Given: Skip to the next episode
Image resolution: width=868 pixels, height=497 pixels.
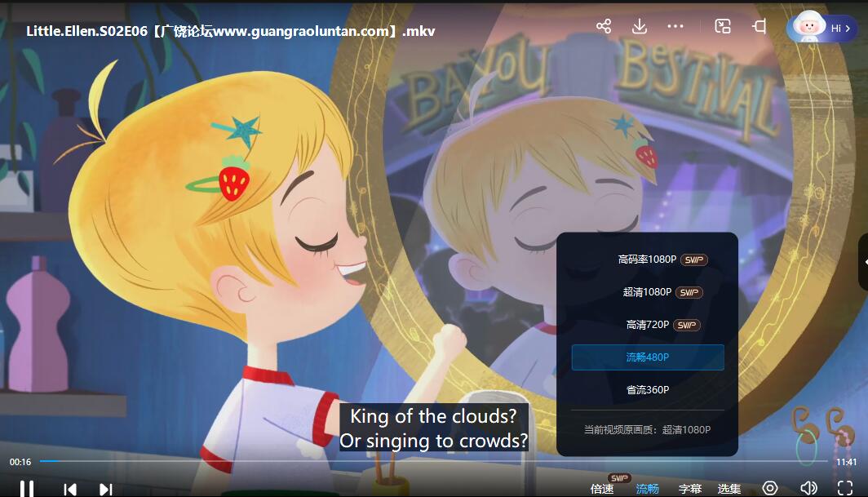Looking at the screenshot, I should click(106, 489).
